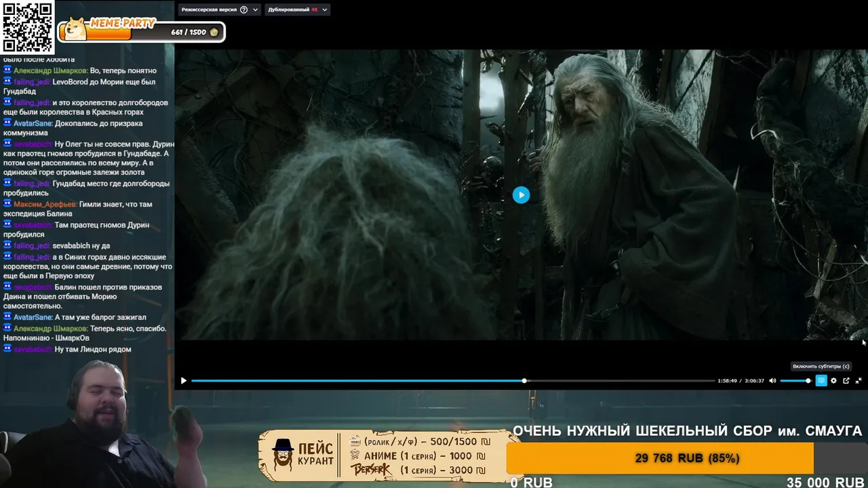The image size is (868, 488).
Task: Click the hat-and-beard mascot icon
Action: click(x=283, y=454)
